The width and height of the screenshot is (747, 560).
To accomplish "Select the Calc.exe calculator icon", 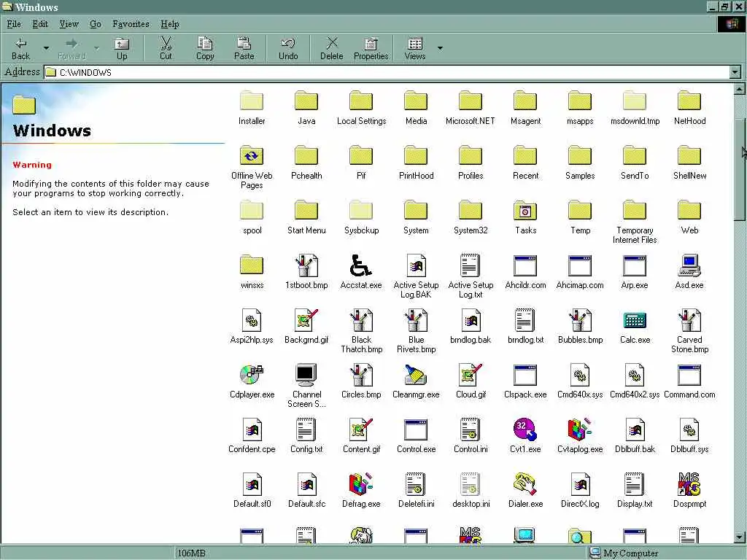I will pos(635,321).
